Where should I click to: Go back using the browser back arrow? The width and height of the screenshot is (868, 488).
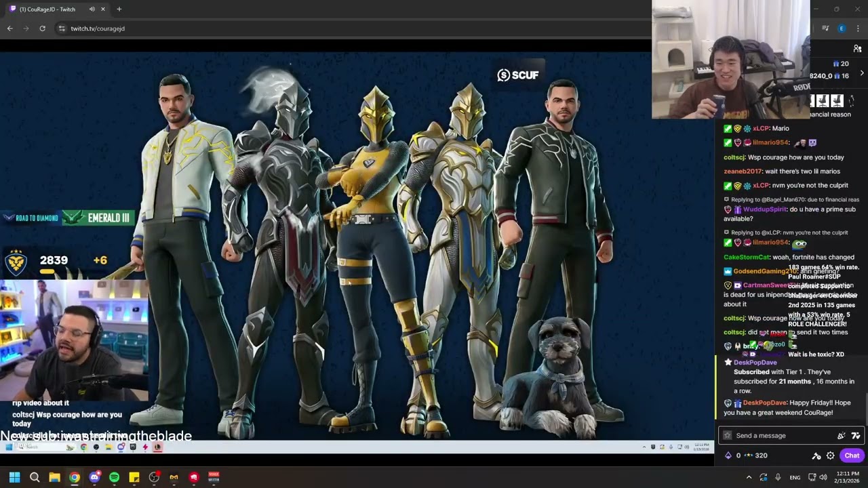(9, 28)
